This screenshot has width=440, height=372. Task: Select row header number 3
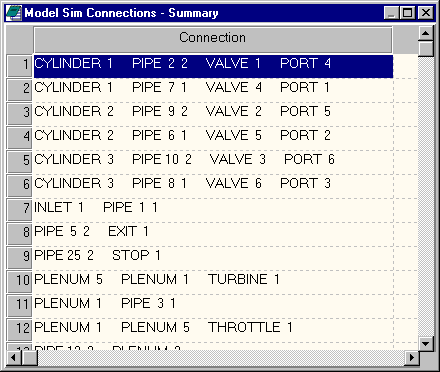coord(19,113)
